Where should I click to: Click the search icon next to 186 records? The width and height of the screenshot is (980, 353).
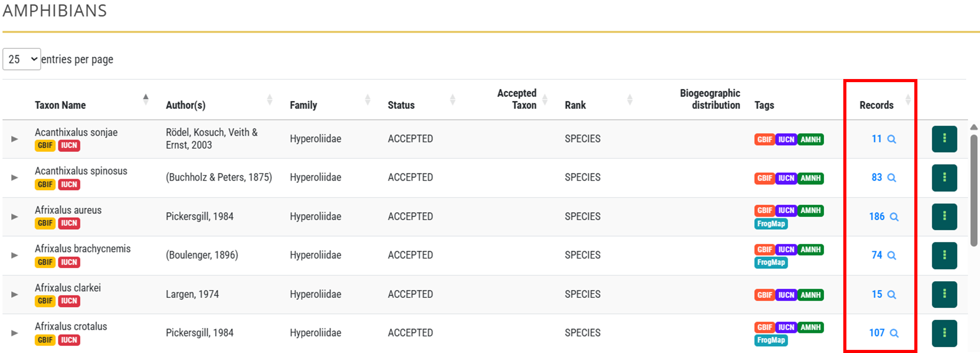[x=894, y=217]
